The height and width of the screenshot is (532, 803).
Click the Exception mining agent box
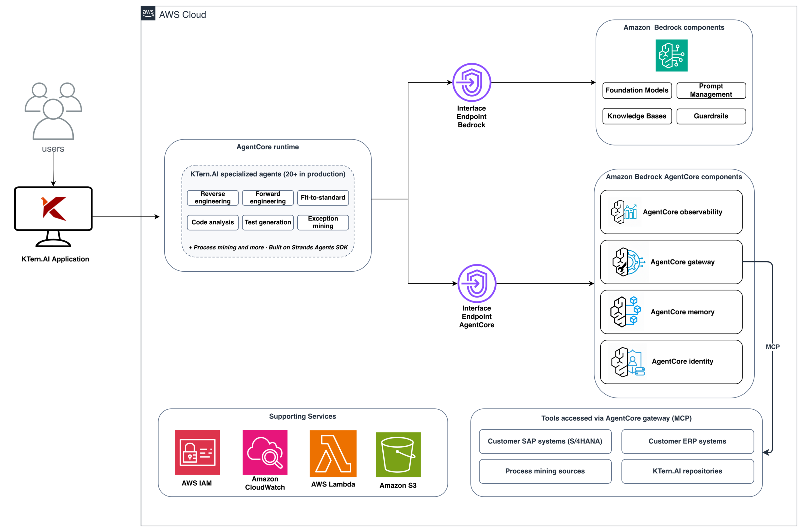(323, 222)
